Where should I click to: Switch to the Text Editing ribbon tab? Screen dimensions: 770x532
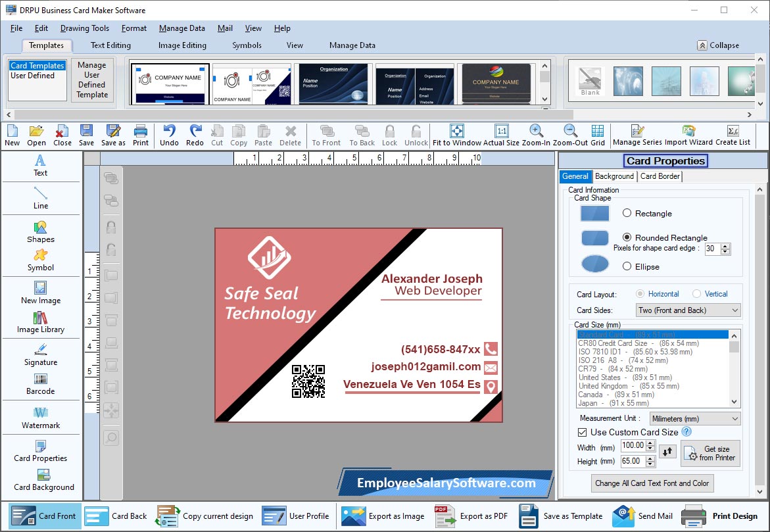pyautogui.click(x=110, y=45)
